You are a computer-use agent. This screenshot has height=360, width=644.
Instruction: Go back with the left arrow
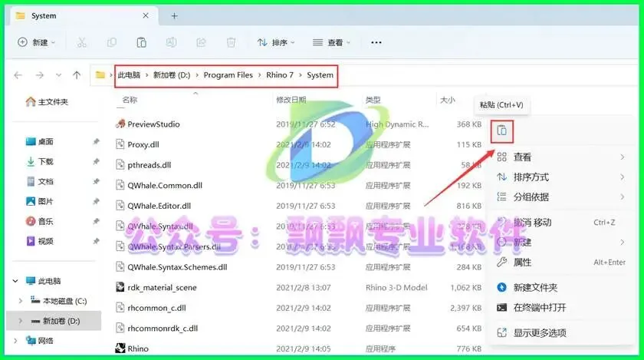pyautogui.click(x=18, y=75)
